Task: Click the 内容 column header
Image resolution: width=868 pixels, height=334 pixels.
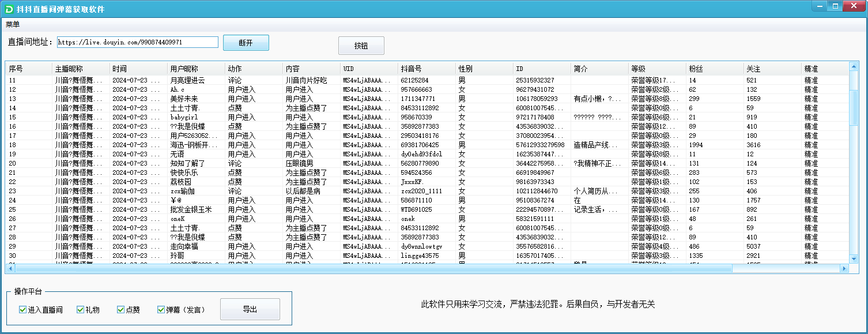Action: point(311,69)
